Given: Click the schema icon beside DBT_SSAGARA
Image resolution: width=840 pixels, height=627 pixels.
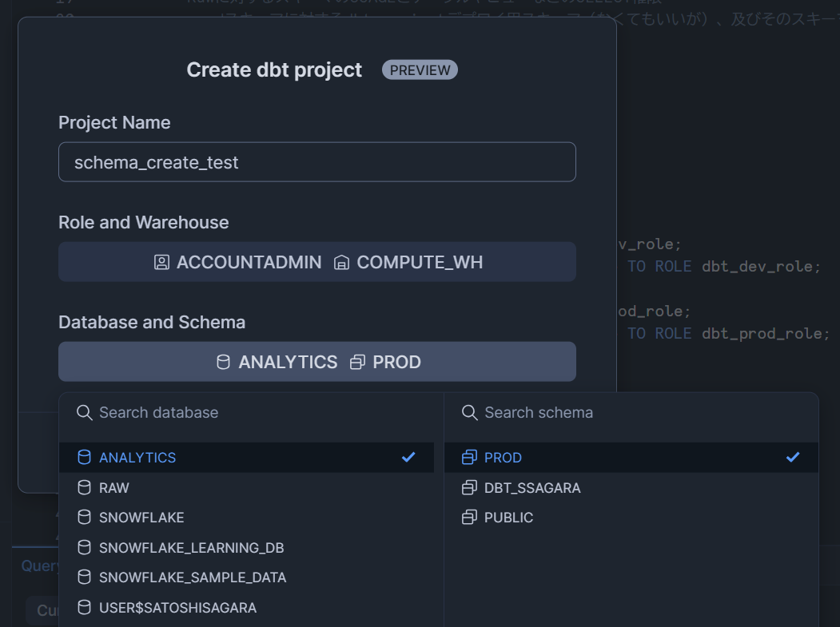Looking at the screenshot, I should (469, 487).
